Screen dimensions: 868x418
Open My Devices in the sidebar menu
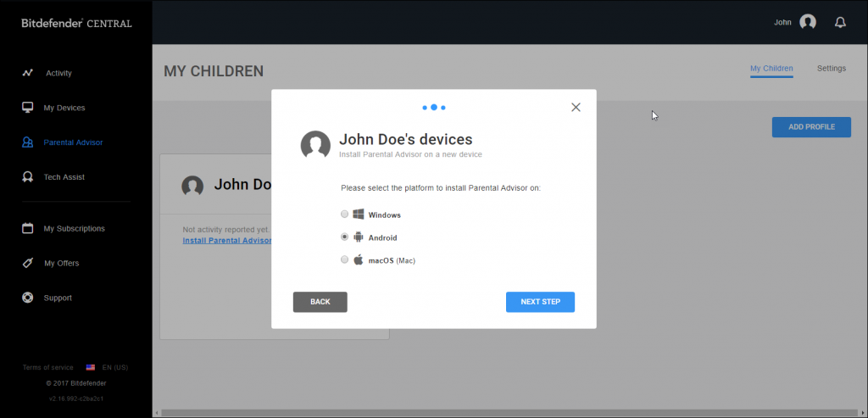[64, 108]
